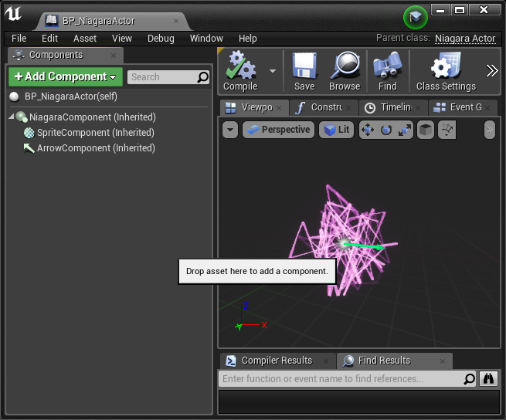
Task: Open the Lit view mode dropdown
Action: point(337,130)
